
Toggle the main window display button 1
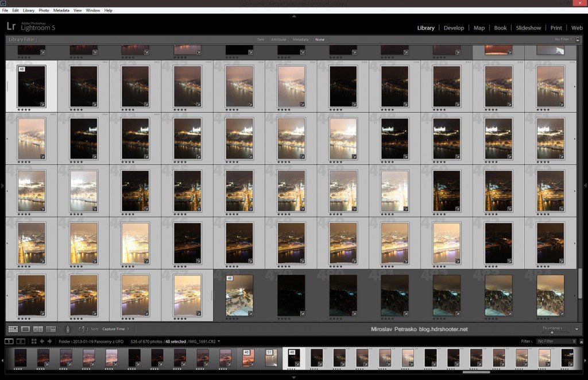coord(9,341)
